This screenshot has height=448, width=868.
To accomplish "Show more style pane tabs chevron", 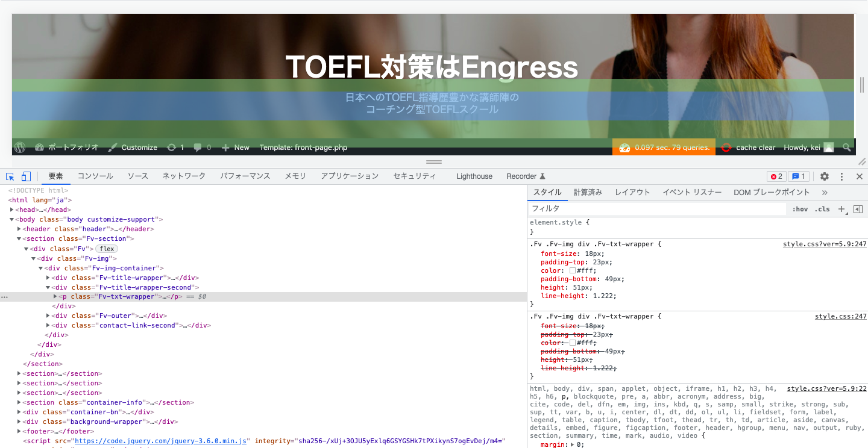I will (x=825, y=193).
